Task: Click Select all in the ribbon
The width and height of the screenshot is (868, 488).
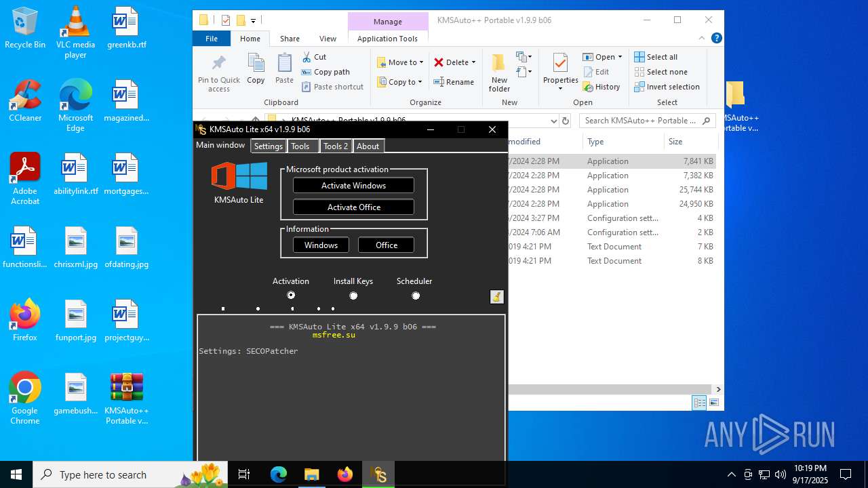Action: tap(656, 57)
